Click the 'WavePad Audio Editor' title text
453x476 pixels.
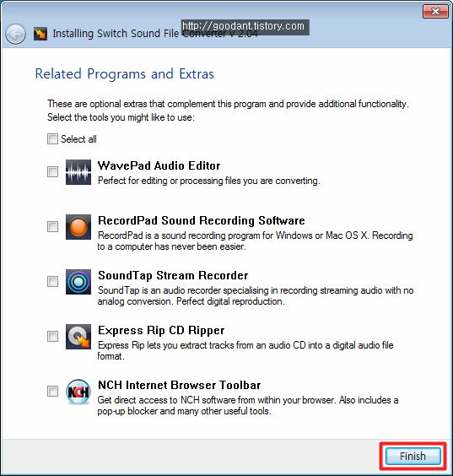click(159, 165)
